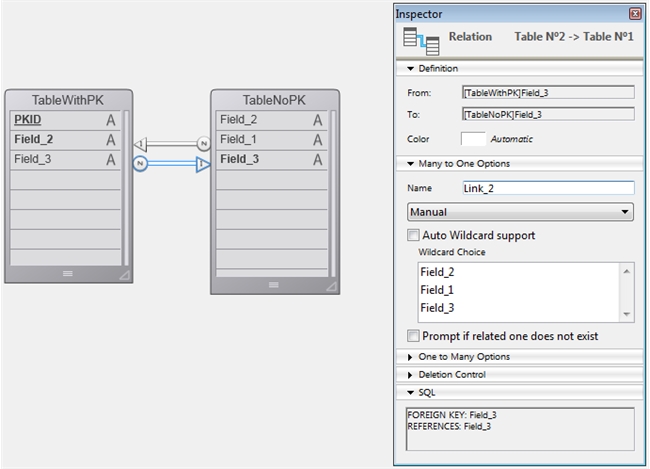The image size is (650, 469).
Task: Select Field_1 in Wildcard Choice list
Action: pyautogui.click(x=437, y=290)
